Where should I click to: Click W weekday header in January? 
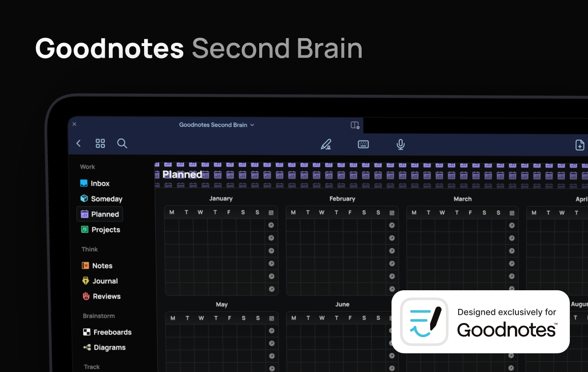[x=200, y=212]
